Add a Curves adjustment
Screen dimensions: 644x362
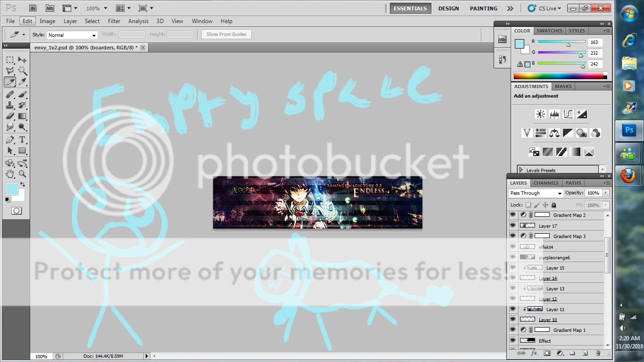[x=568, y=114]
